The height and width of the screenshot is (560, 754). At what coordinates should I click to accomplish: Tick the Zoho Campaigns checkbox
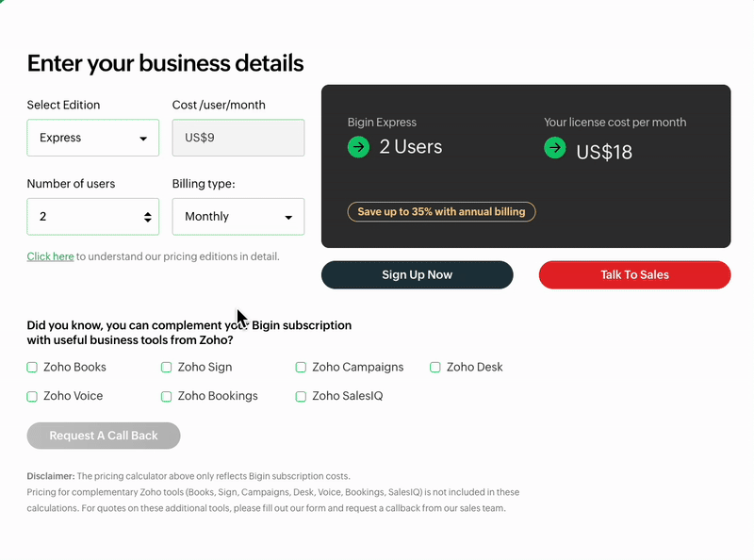coord(302,368)
